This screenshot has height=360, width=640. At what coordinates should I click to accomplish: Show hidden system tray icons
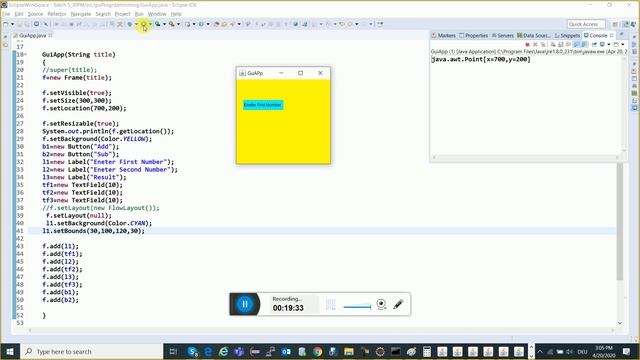[540, 351]
